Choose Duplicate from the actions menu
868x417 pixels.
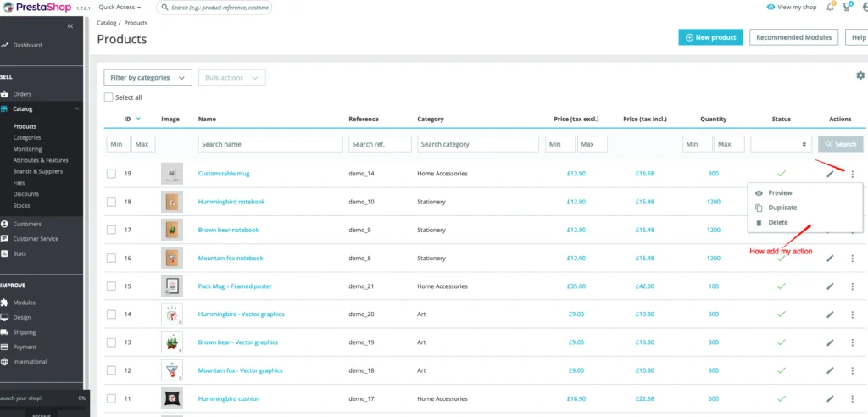(782, 208)
